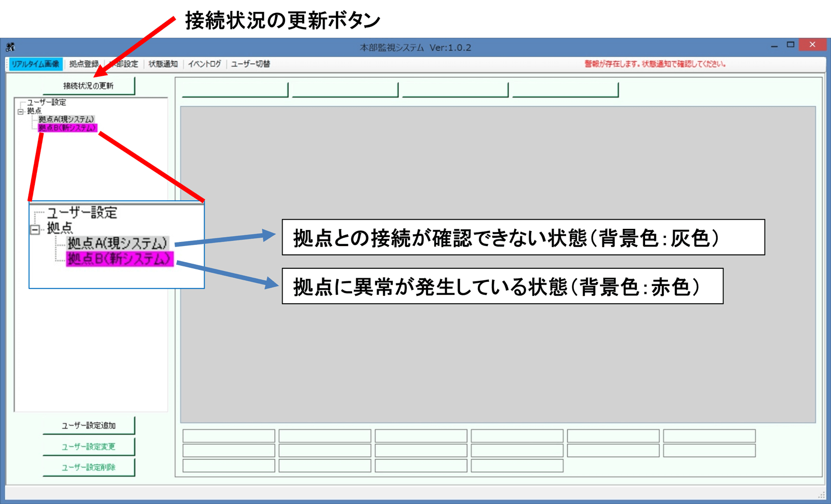Collapse the 拠点 tree node
The image size is (831, 504).
coord(20,111)
